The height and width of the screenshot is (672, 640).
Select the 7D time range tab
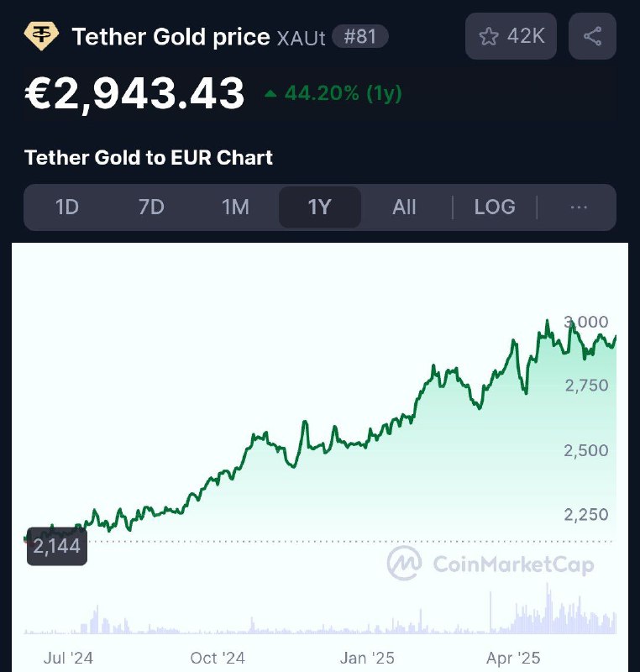point(151,207)
